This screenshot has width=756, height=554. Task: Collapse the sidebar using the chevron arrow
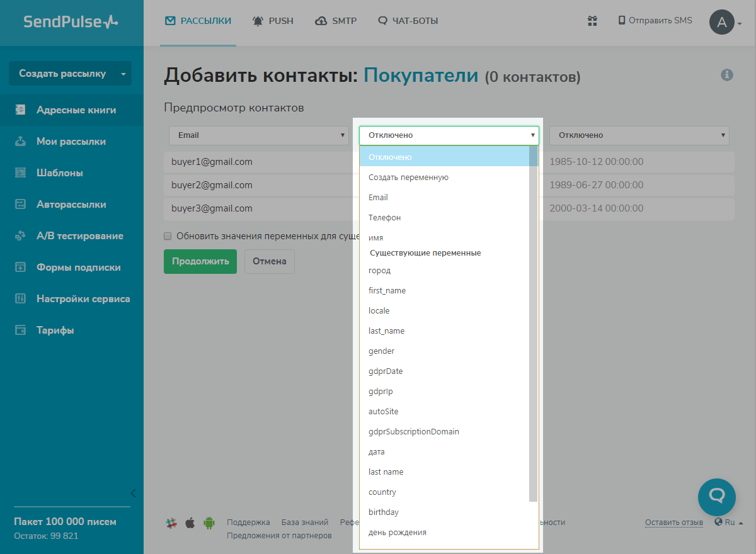(133, 493)
